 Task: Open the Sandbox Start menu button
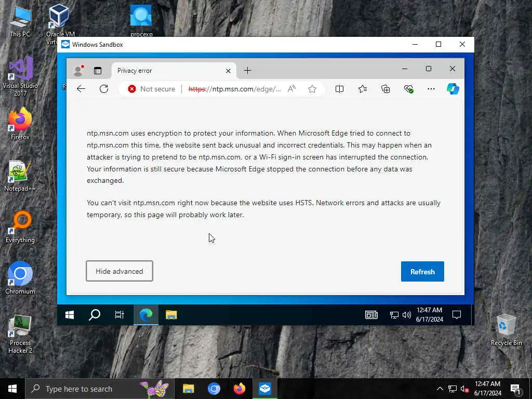click(x=70, y=315)
